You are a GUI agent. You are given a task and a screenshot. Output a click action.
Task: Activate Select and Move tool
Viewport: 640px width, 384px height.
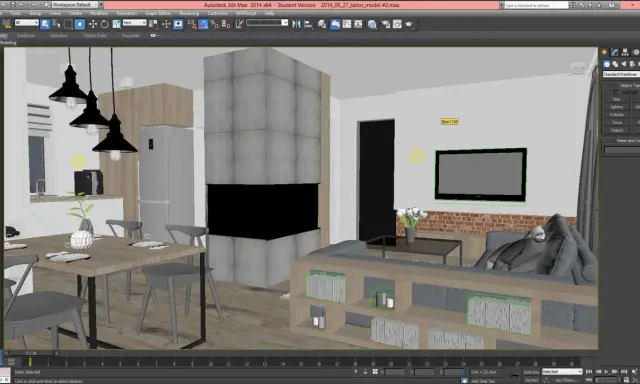click(93, 24)
